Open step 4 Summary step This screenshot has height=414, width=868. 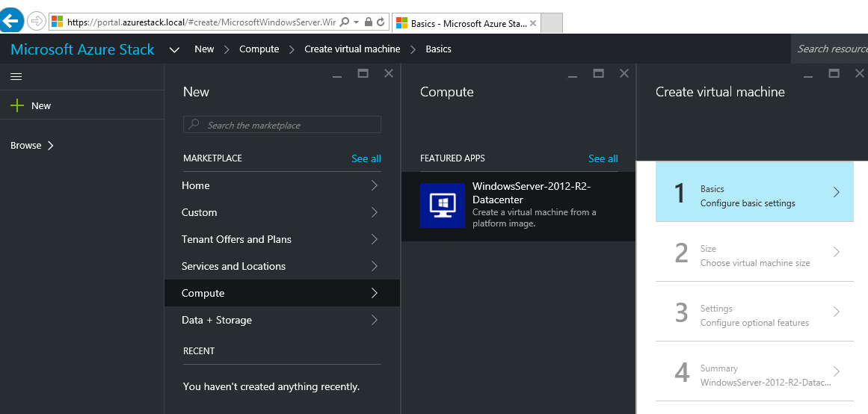pos(754,371)
